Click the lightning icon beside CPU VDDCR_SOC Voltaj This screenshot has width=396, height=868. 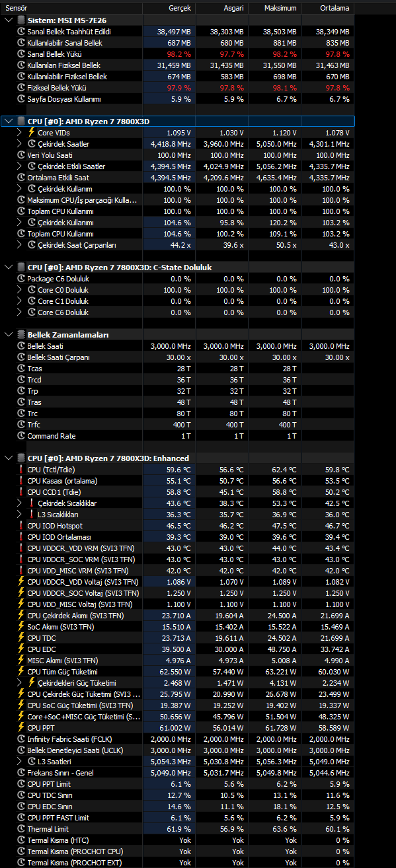(x=20, y=593)
